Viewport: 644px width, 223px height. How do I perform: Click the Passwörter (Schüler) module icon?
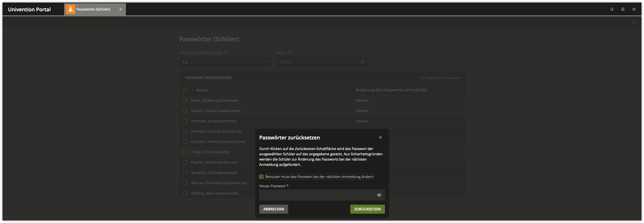70,9
